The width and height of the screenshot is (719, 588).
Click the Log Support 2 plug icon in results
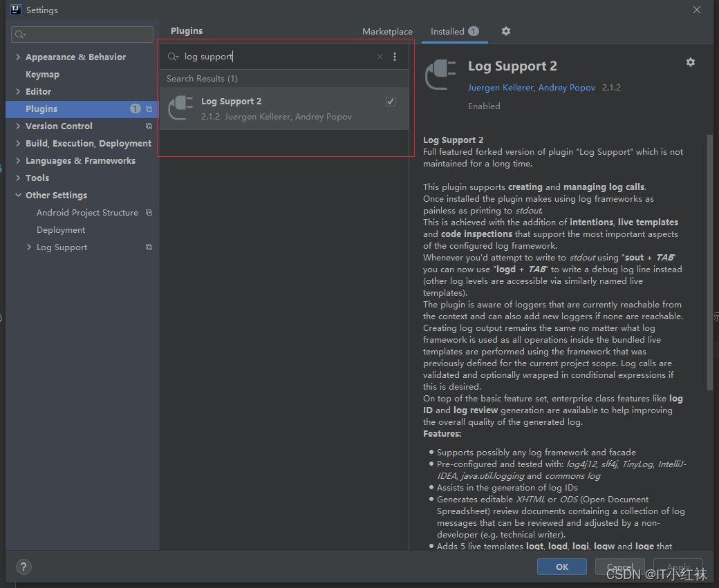180,108
